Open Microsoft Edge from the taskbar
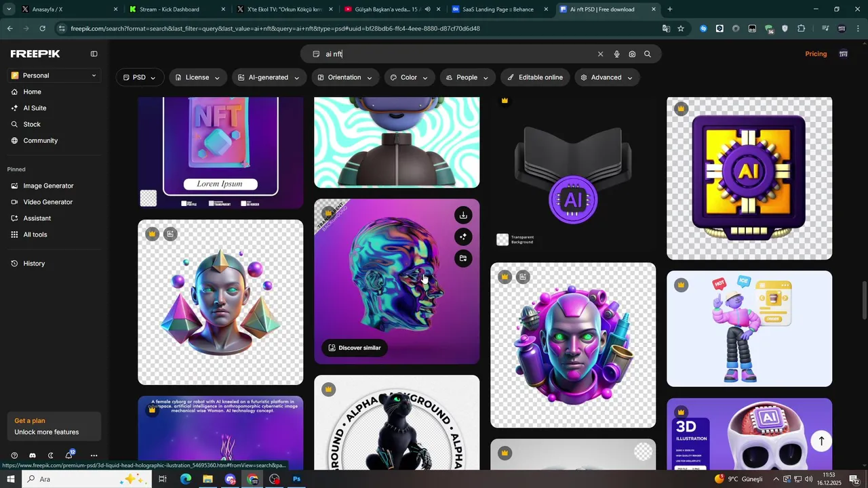 tap(186, 479)
